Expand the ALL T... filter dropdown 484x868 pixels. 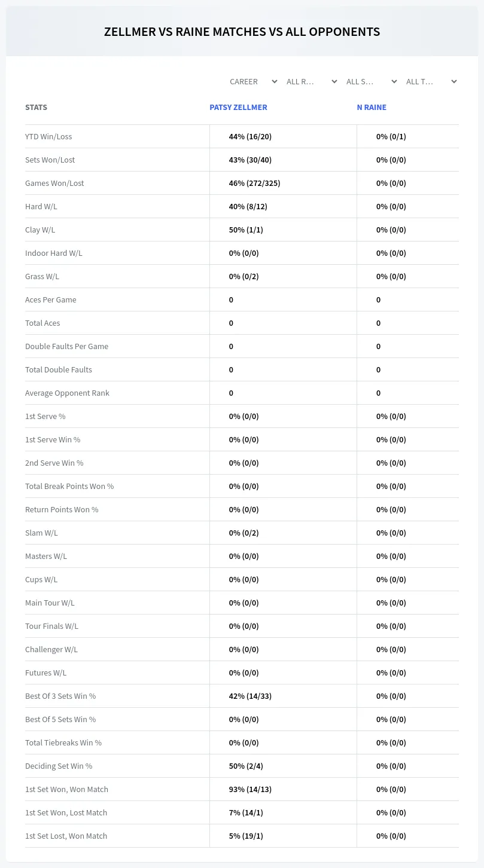click(431, 81)
